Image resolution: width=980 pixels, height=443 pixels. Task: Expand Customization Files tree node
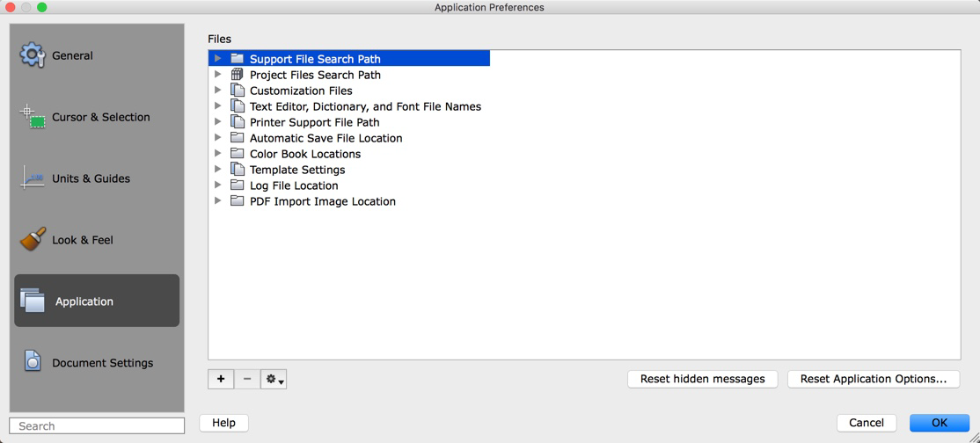click(218, 91)
